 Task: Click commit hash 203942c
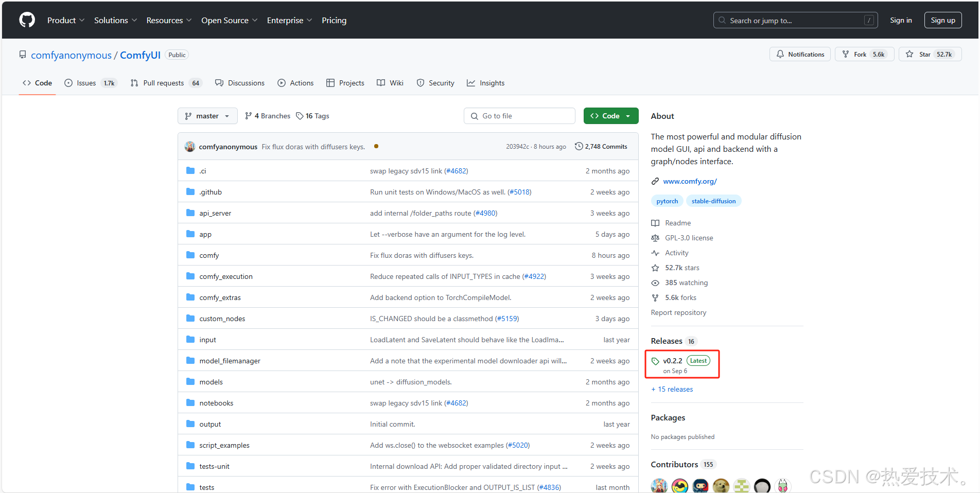coord(517,147)
